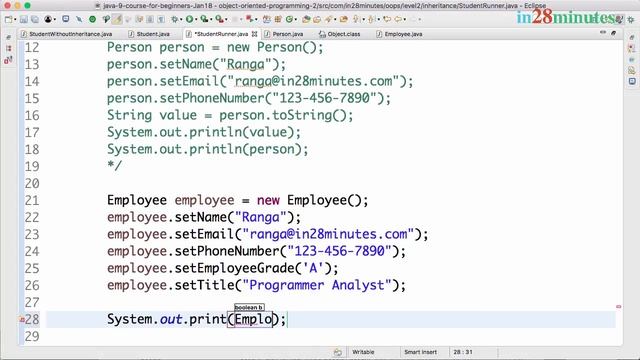640x360 pixels.
Task: Open the External Tools dropdown arrow
Action: [226, 19]
